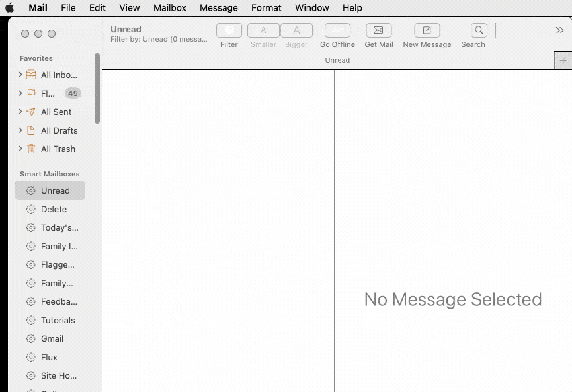This screenshot has height=392, width=572.
Task: Click the Go Offline icon
Action: (337, 30)
